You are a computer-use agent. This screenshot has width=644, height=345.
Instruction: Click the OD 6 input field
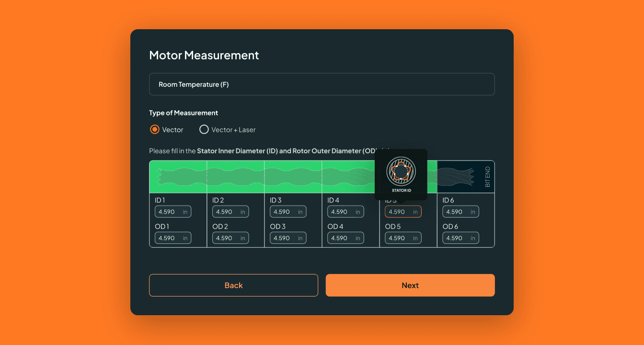coord(460,238)
